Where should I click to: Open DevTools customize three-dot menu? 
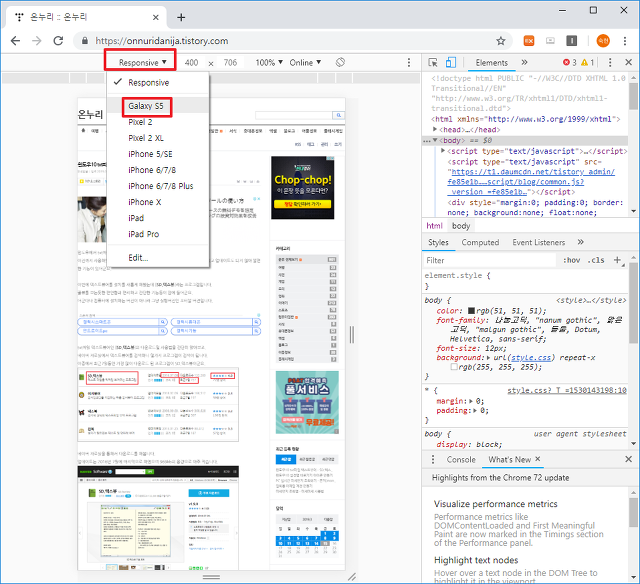[x=610, y=62]
